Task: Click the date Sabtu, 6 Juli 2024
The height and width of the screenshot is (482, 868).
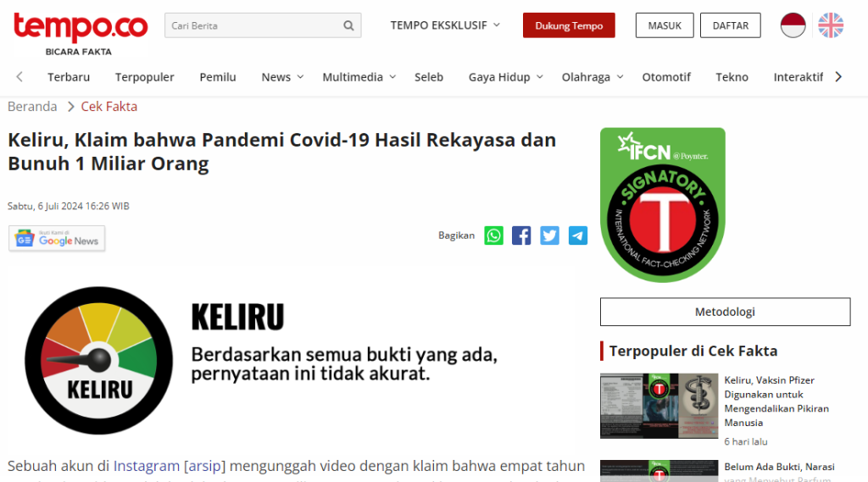Action: (x=69, y=206)
